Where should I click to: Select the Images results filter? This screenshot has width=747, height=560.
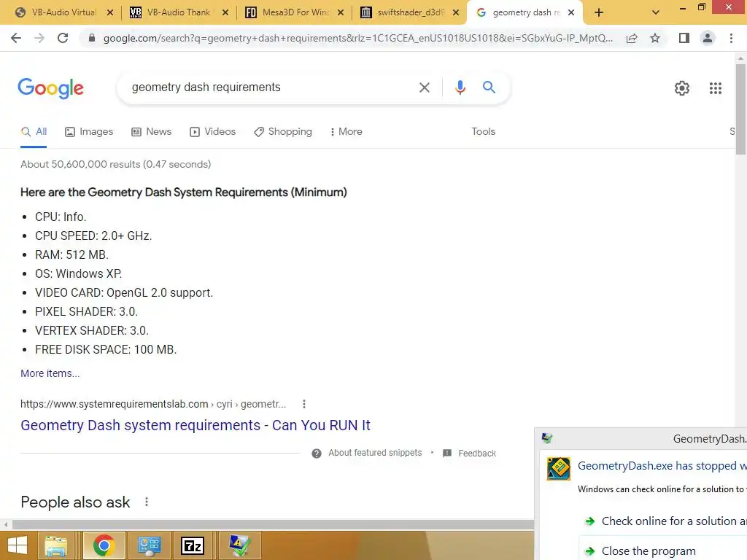[x=89, y=132]
